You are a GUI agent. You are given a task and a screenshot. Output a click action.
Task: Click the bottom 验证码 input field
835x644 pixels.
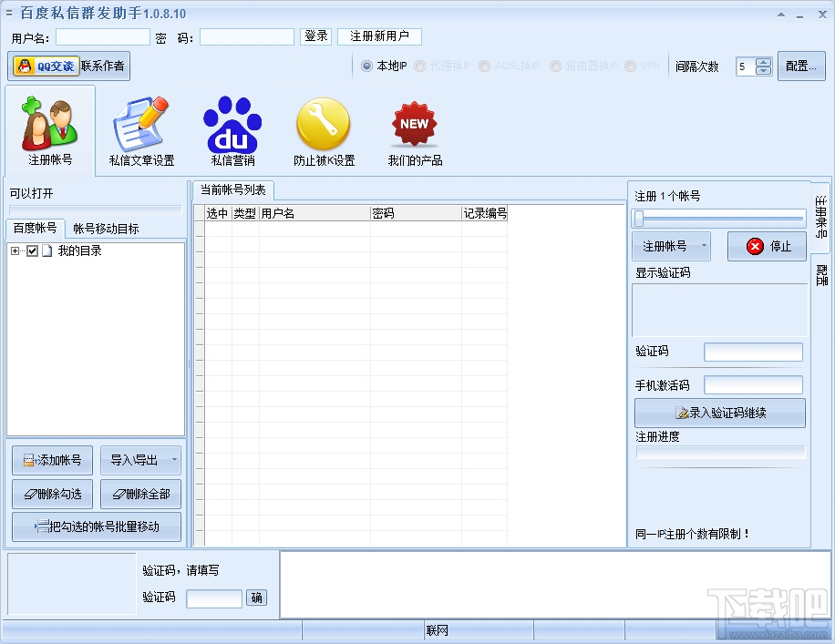214,598
